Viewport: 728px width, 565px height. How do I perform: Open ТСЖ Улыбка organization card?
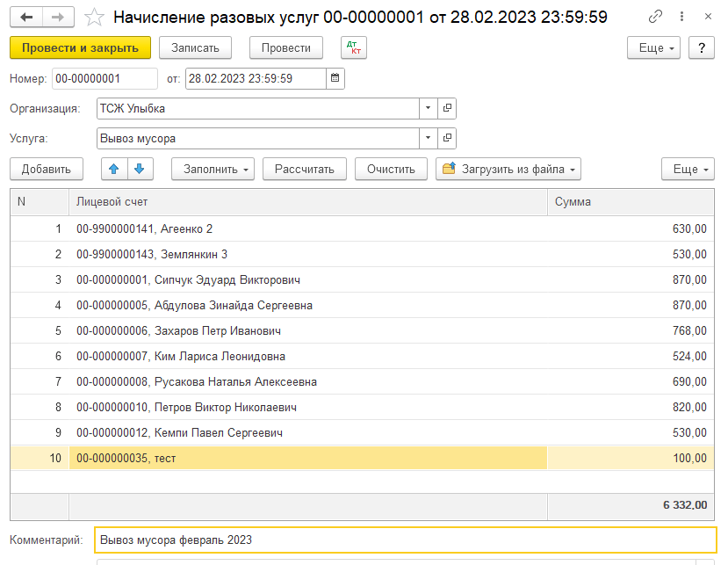[x=447, y=108]
